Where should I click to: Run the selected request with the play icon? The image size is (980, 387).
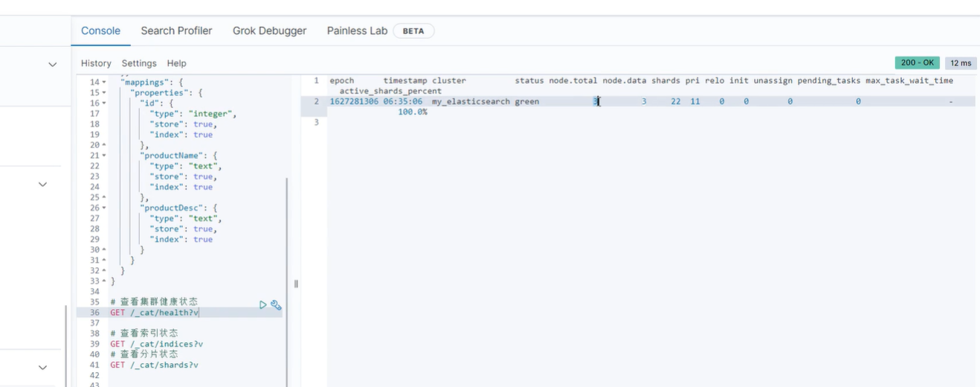pos(263,304)
